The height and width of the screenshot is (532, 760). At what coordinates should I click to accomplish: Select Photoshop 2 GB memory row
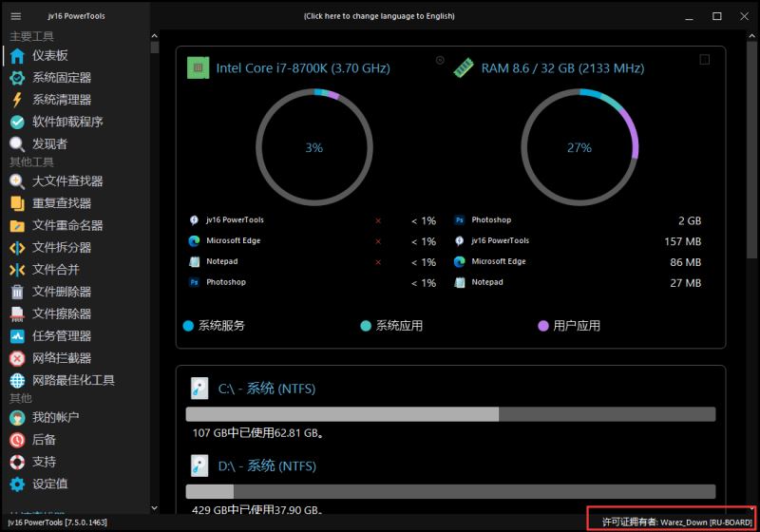pos(578,220)
